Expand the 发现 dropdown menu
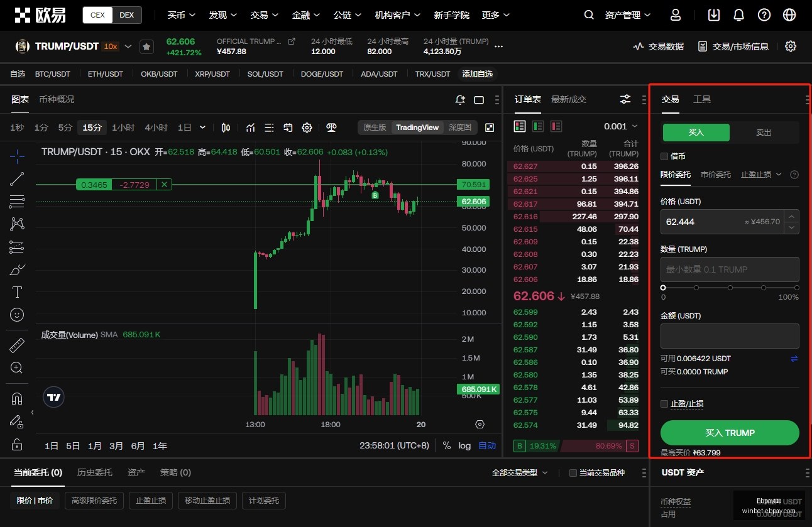 coord(223,15)
